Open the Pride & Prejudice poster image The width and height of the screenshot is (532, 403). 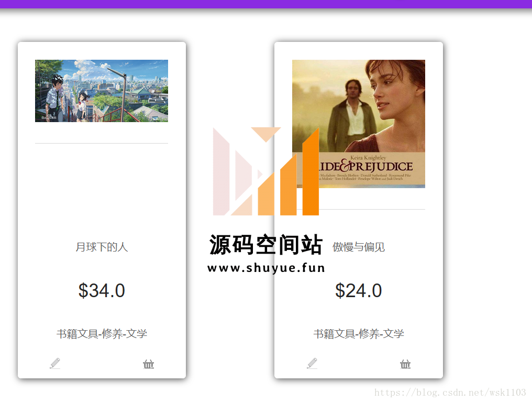(x=359, y=124)
